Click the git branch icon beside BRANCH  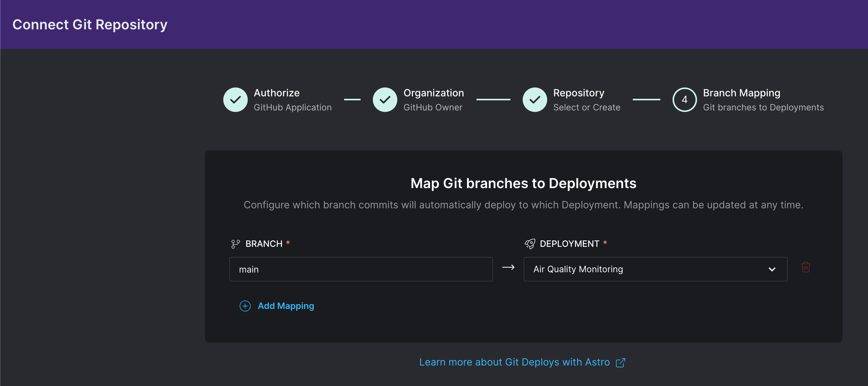(x=235, y=243)
